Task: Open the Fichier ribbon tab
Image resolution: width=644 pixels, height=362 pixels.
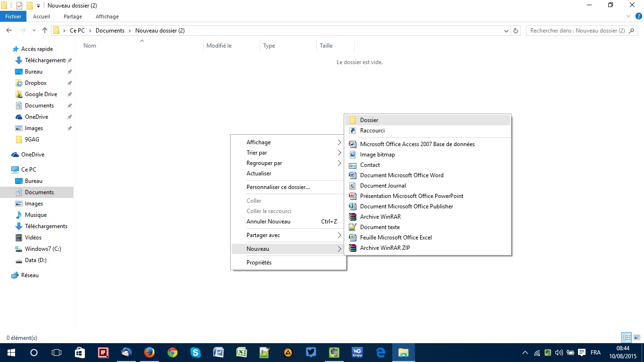Action: pyautogui.click(x=13, y=16)
